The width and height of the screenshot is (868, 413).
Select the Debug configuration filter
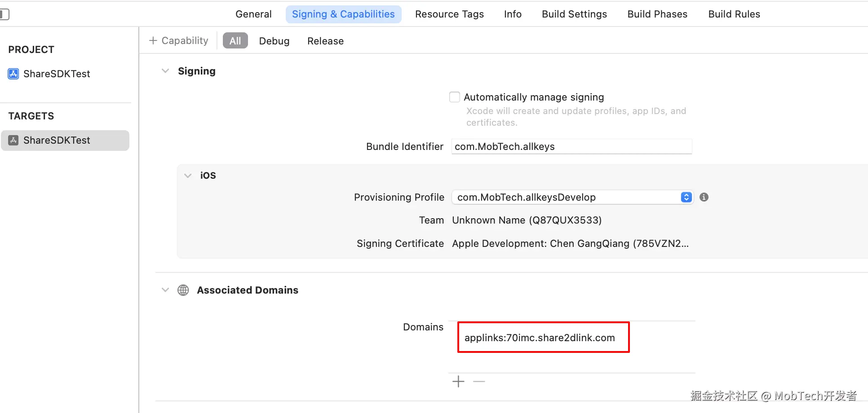click(x=274, y=41)
